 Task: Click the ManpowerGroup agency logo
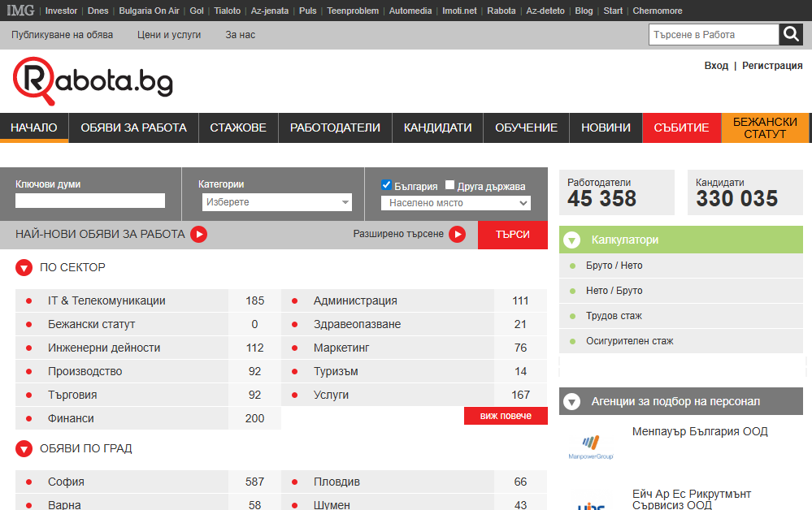tap(591, 447)
